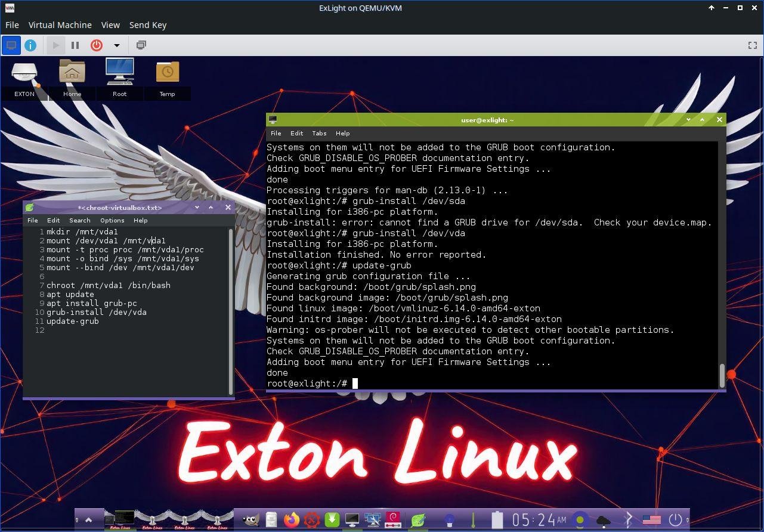This screenshot has height=532, width=764.
Task: Click the 05:24 AM clock in the panel
Action: click(x=539, y=520)
